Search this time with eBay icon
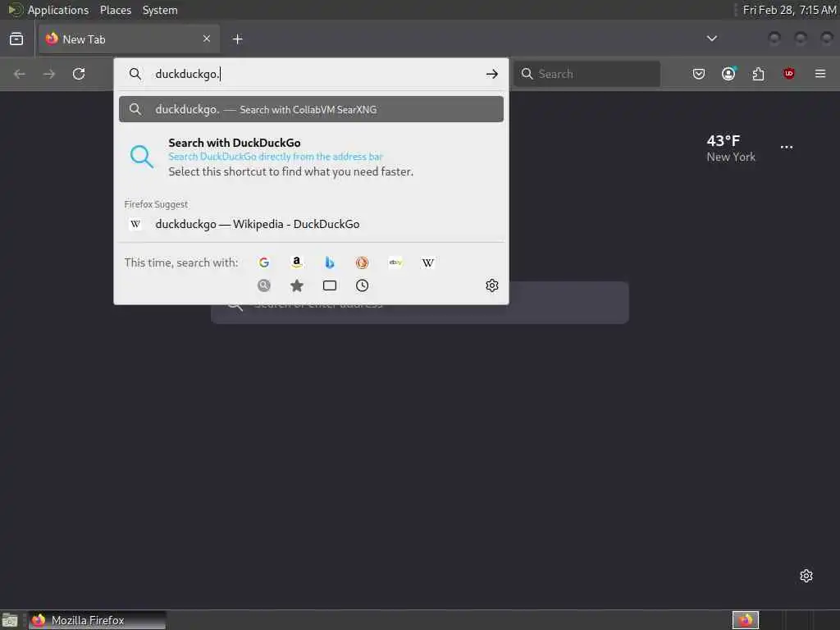Viewport: 840px width, 630px height. click(x=395, y=262)
